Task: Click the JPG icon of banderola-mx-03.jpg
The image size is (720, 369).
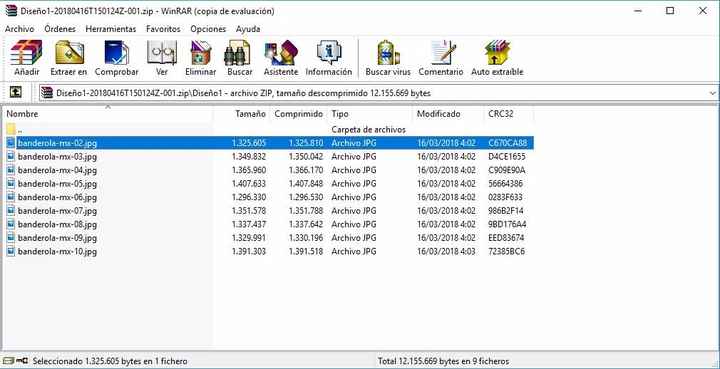Action: [11, 157]
